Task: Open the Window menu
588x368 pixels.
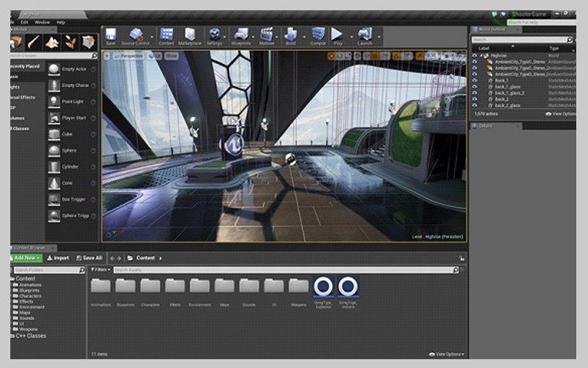Action: pyautogui.click(x=42, y=22)
